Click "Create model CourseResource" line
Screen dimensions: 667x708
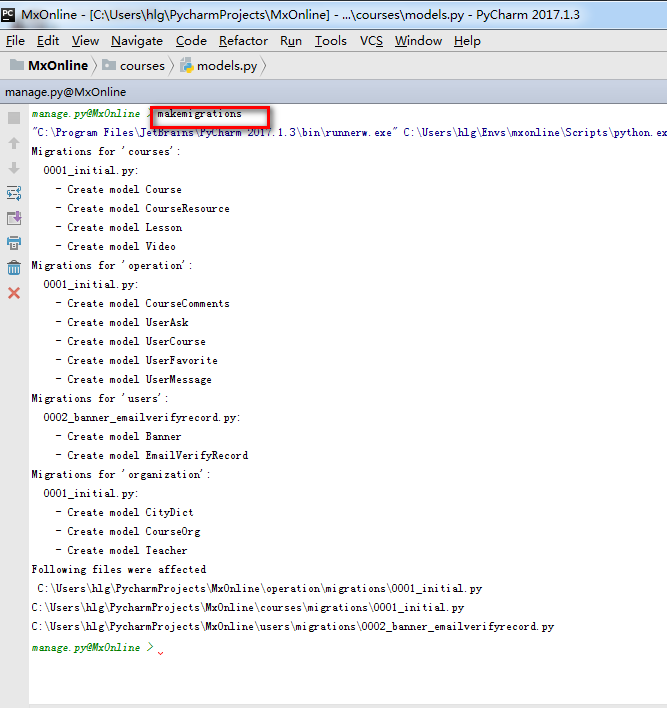[143, 209]
